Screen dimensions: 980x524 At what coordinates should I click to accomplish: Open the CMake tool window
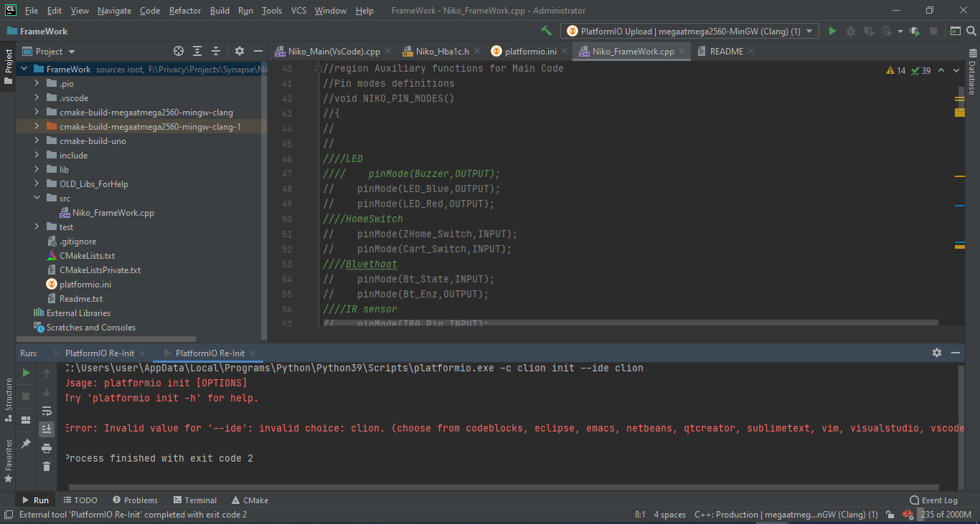click(250, 500)
